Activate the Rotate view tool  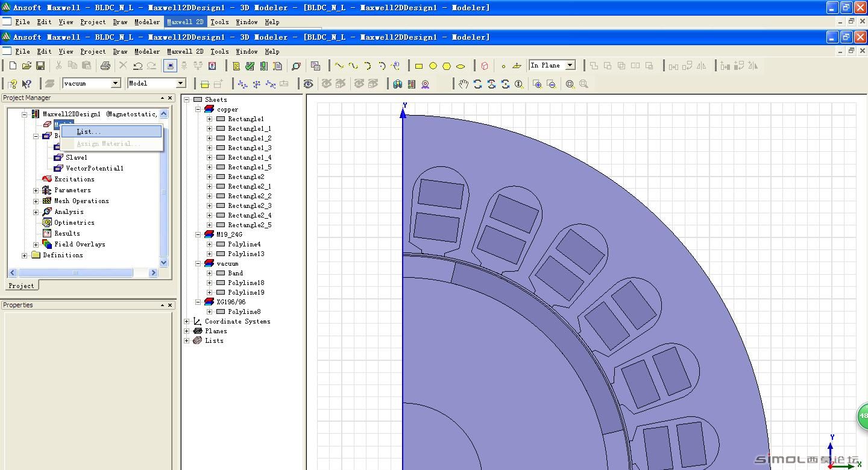tap(477, 84)
